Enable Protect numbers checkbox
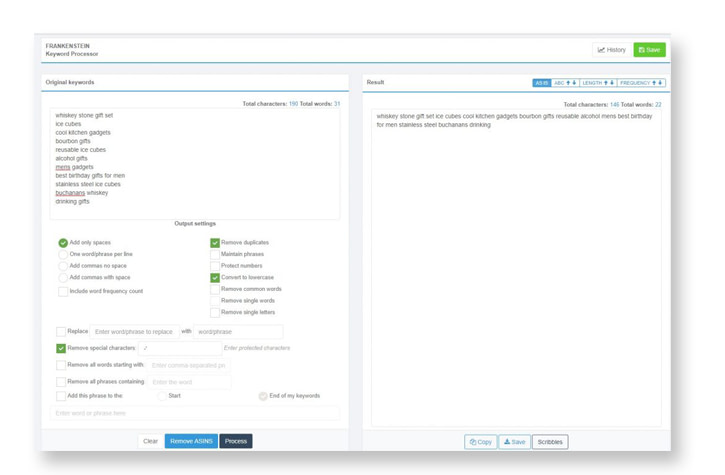This screenshot has width=725, height=475. pos(215,266)
